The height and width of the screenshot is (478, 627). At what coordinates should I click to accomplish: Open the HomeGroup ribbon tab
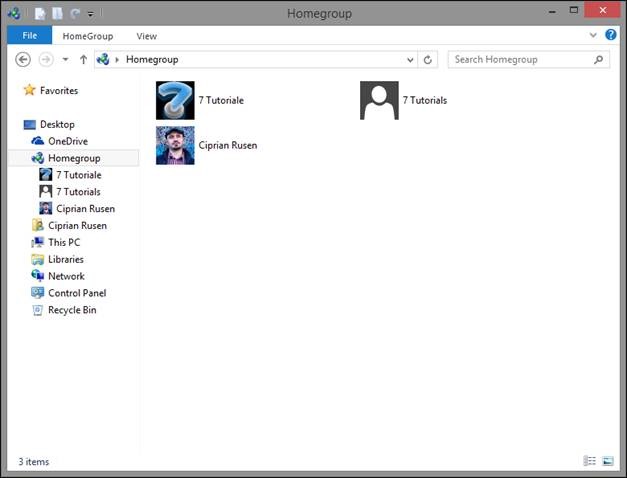[88, 36]
